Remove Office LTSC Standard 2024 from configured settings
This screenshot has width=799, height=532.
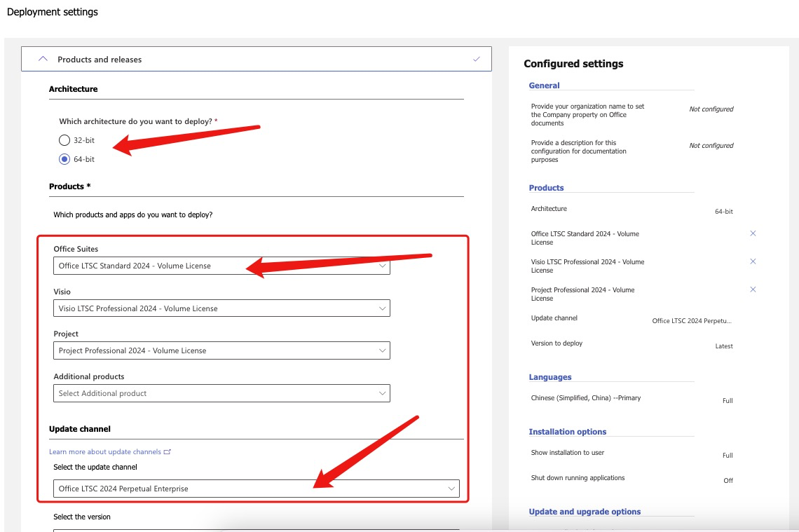coord(753,233)
